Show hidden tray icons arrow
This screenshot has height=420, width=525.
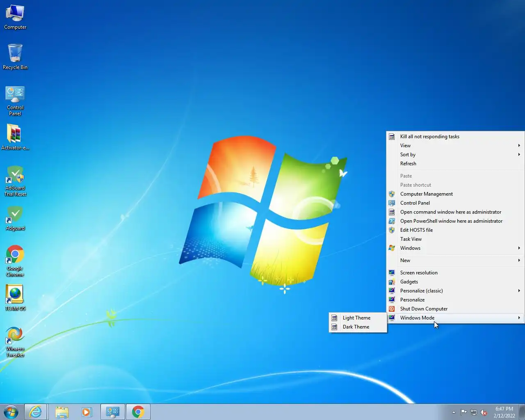click(x=454, y=412)
